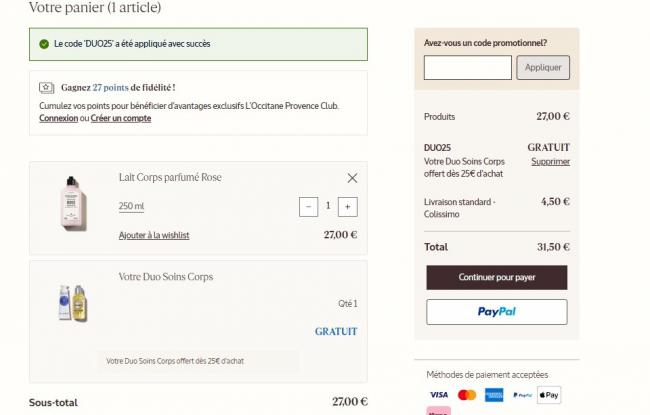Click the Visa payment icon
Screen dimensions: 650x415
pos(438,395)
